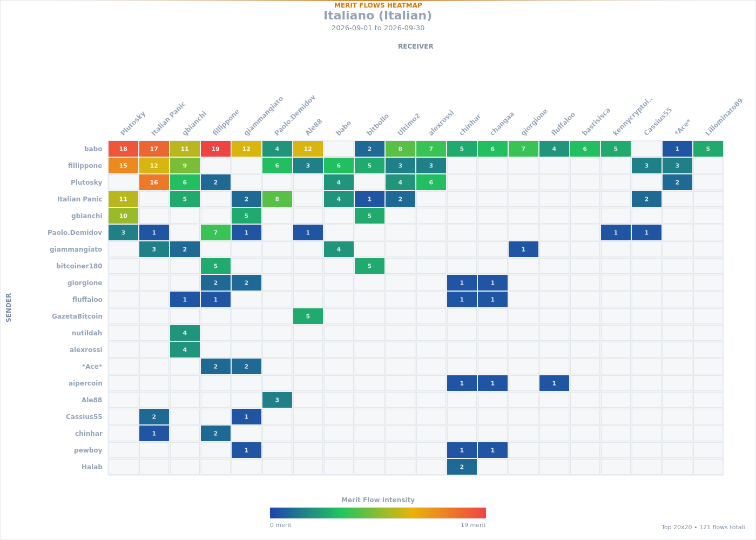The height and width of the screenshot is (540, 756).
Task: Click the 'Ultimo2' receiver column label
Action: tap(408, 125)
